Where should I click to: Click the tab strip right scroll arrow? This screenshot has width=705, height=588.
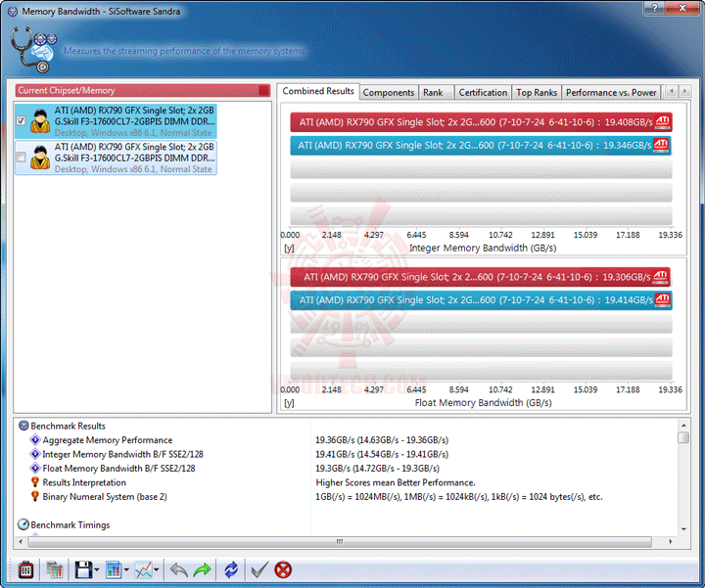pyautogui.click(x=684, y=91)
